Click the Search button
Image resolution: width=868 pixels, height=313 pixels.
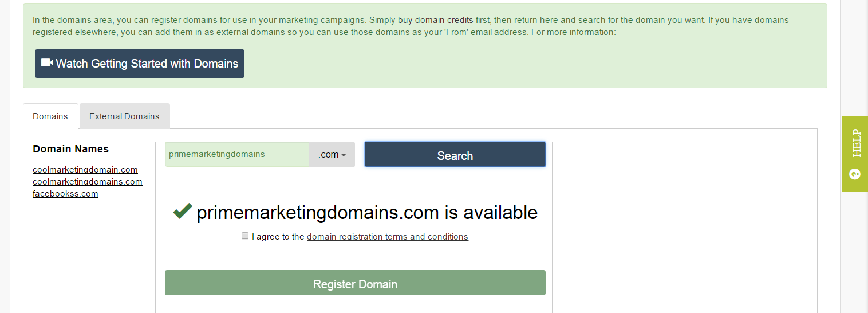click(x=455, y=155)
